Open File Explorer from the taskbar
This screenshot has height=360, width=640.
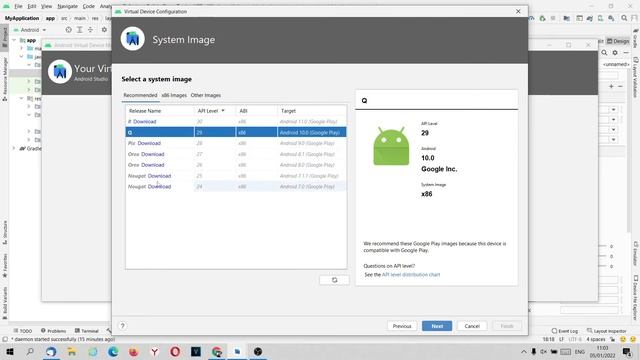click(x=72, y=351)
